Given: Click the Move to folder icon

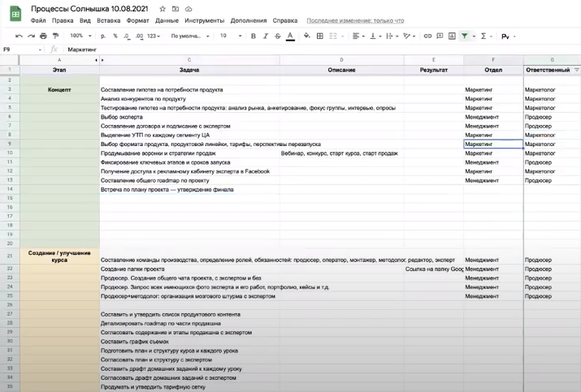Looking at the screenshot, I should 176,8.
